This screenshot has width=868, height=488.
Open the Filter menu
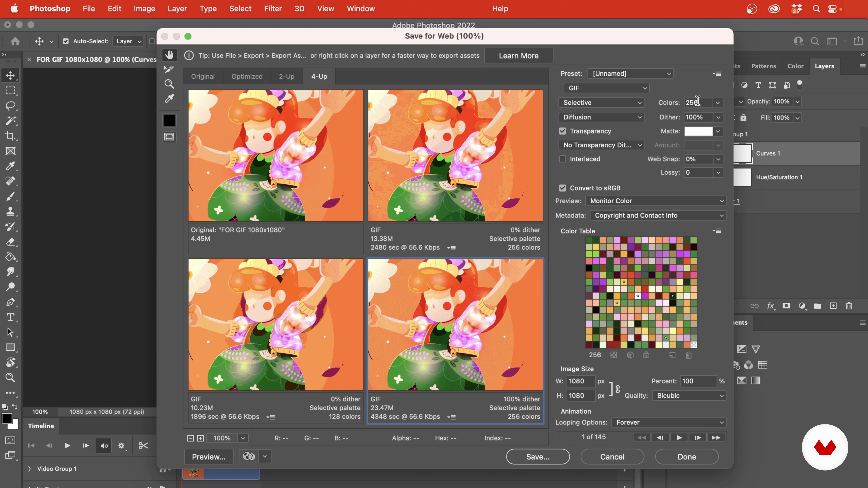(273, 9)
